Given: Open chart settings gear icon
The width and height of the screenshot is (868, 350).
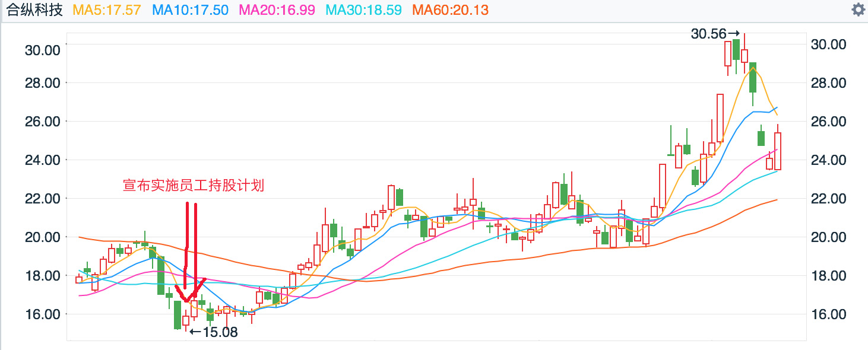Looking at the screenshot, I should [x=858, y=9].
